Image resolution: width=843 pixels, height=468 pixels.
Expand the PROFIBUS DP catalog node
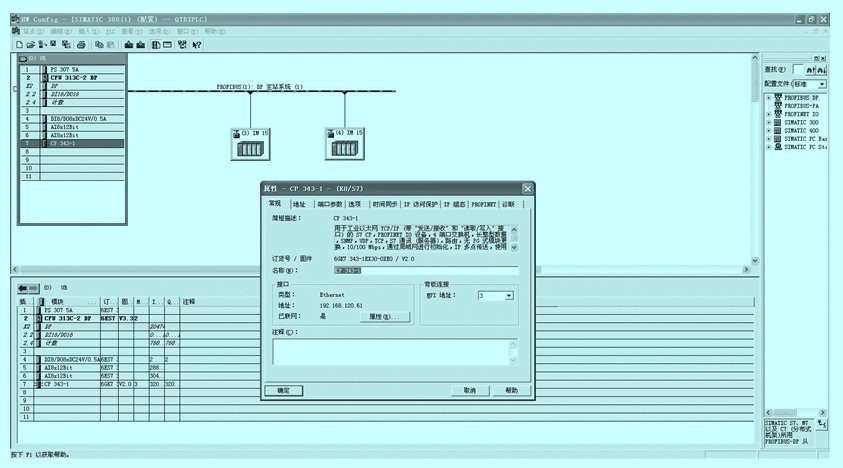pyautogui.click(x=769, y=98)
